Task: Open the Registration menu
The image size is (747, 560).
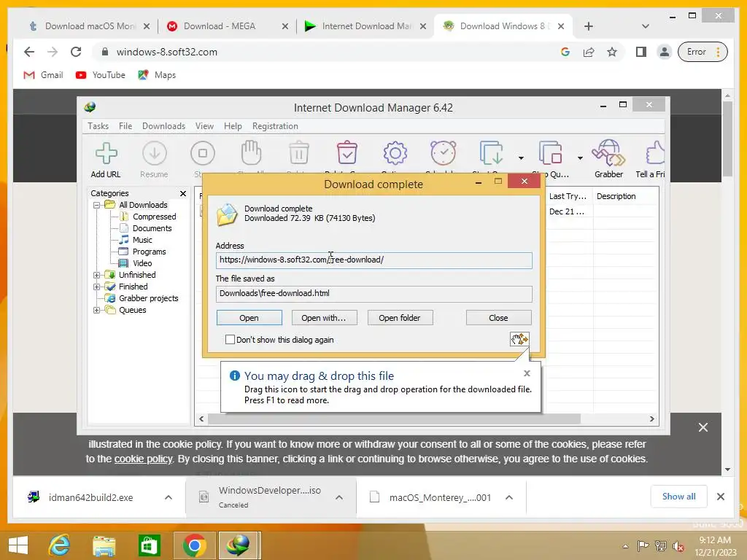Action: click(x=275, y=126)
